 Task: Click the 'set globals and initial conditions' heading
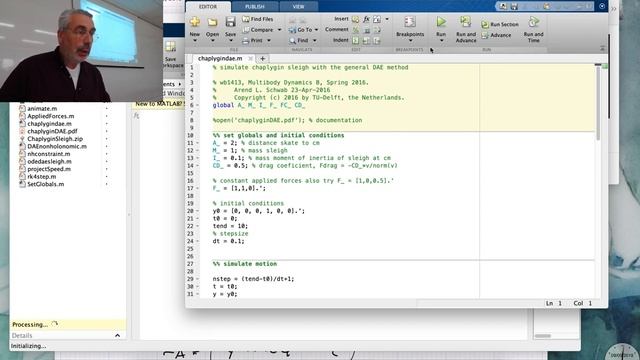click(278, 135)
